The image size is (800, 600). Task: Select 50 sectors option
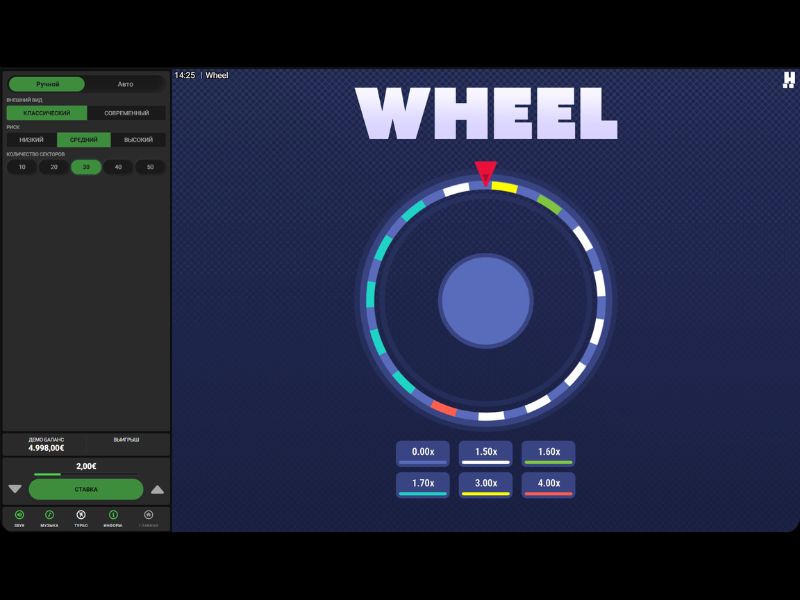[x=150, y=167]
